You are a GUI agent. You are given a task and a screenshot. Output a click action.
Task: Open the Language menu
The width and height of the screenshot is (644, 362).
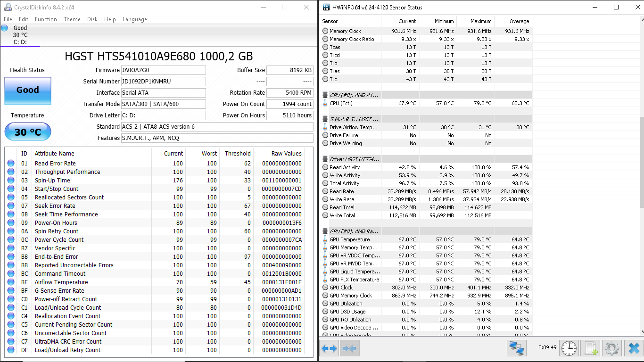tap(134, 19)
